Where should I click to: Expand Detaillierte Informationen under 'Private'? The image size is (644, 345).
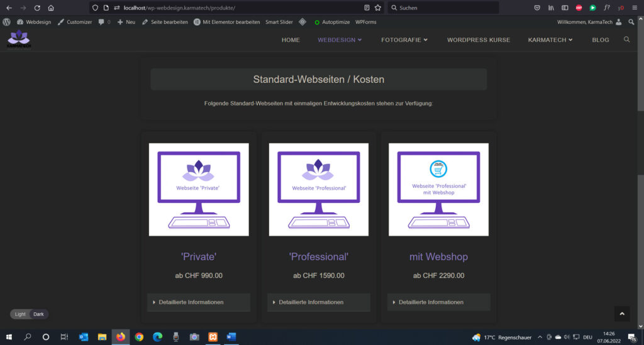tap(198, 302)
